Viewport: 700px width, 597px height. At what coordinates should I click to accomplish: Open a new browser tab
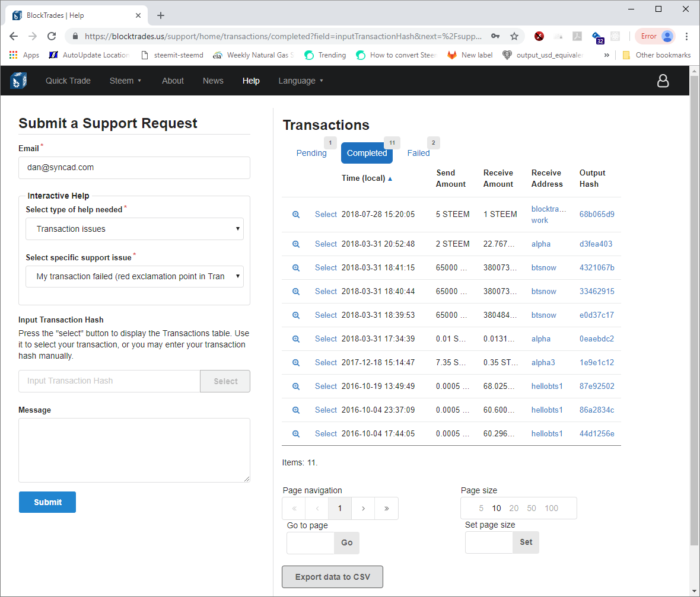click(x=161, y=15)
